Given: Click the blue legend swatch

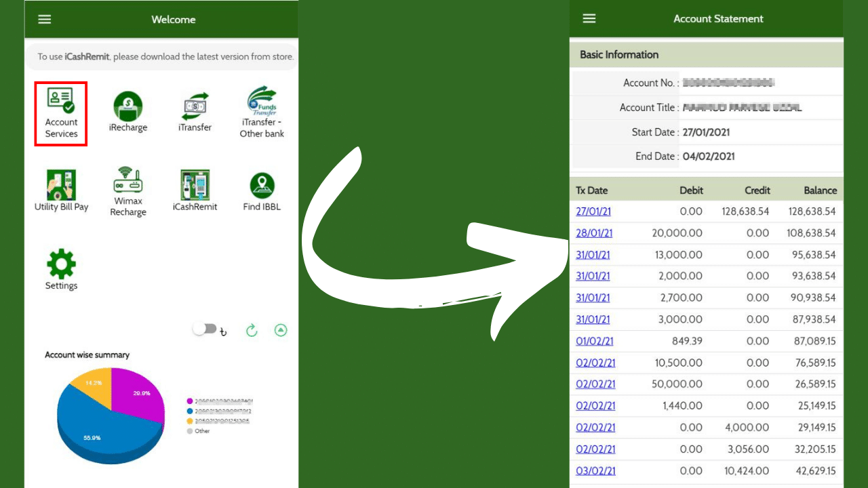Looking at the screenshot, I should 190,411.
